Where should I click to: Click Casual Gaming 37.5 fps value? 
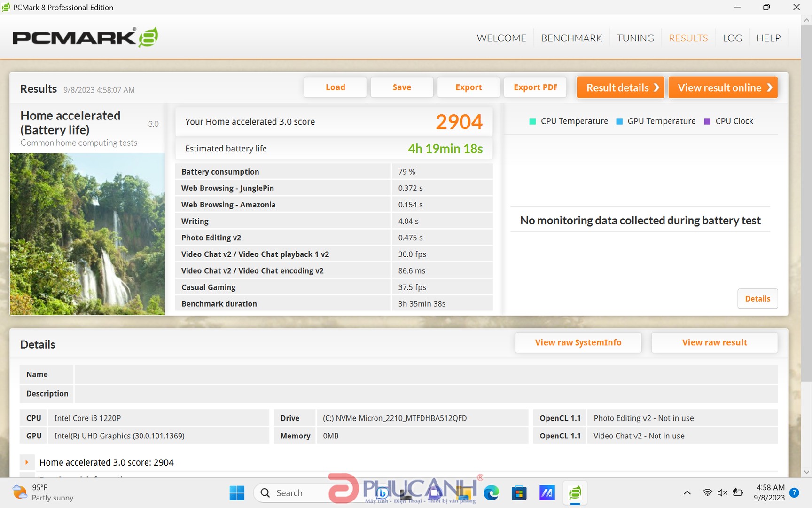pyautogui.click(x=412, y=287)
